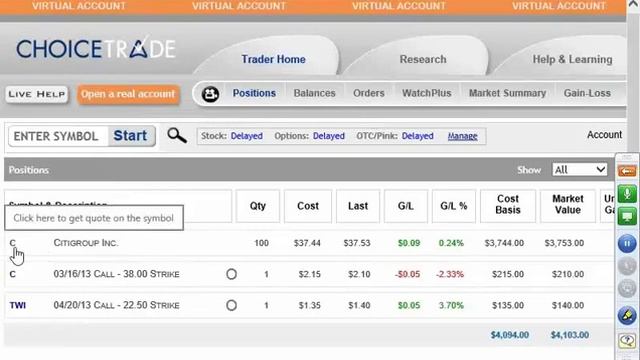Select radio button for C 03/16/13 Call

click(x=231, y=274)
